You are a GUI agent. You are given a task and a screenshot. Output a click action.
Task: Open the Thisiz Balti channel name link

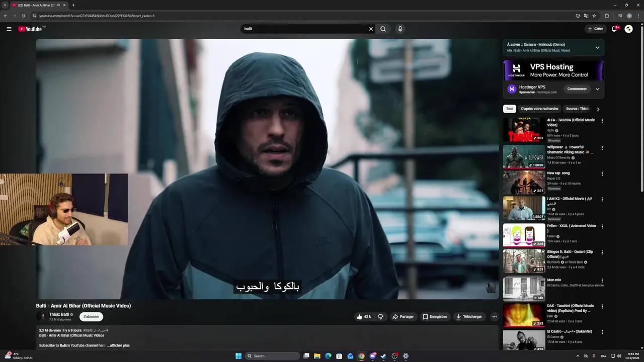(59, 314)
